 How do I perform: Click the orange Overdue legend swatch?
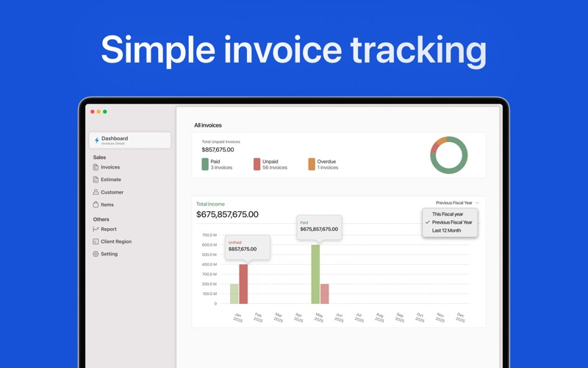tap(312, 164)
